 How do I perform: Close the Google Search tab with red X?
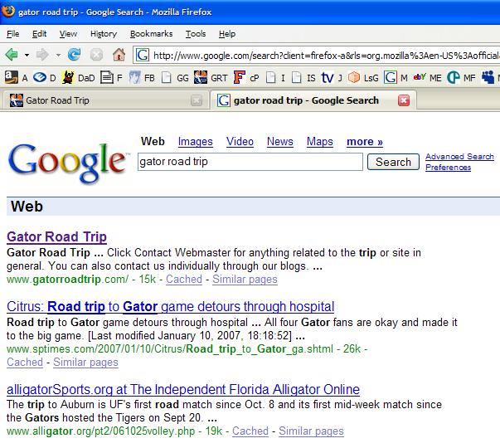pyautogui.click(x=404, y=100)
